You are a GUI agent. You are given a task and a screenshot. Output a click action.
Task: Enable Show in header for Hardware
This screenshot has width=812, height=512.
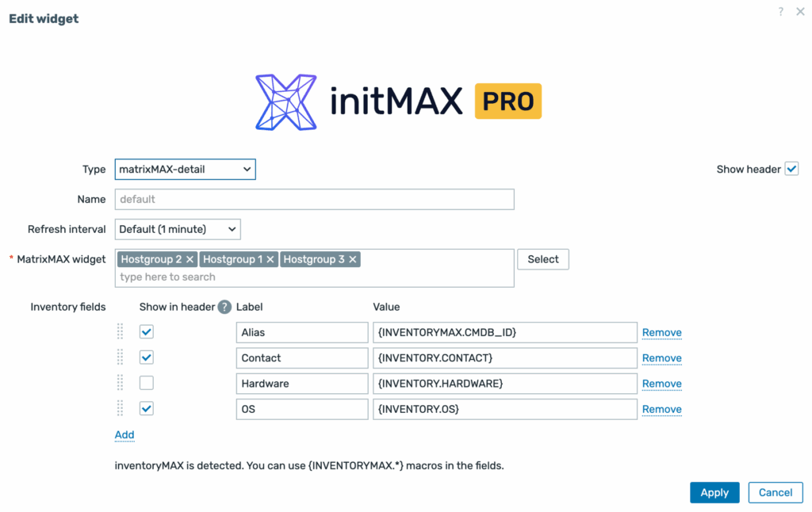[x=147, y=384]
